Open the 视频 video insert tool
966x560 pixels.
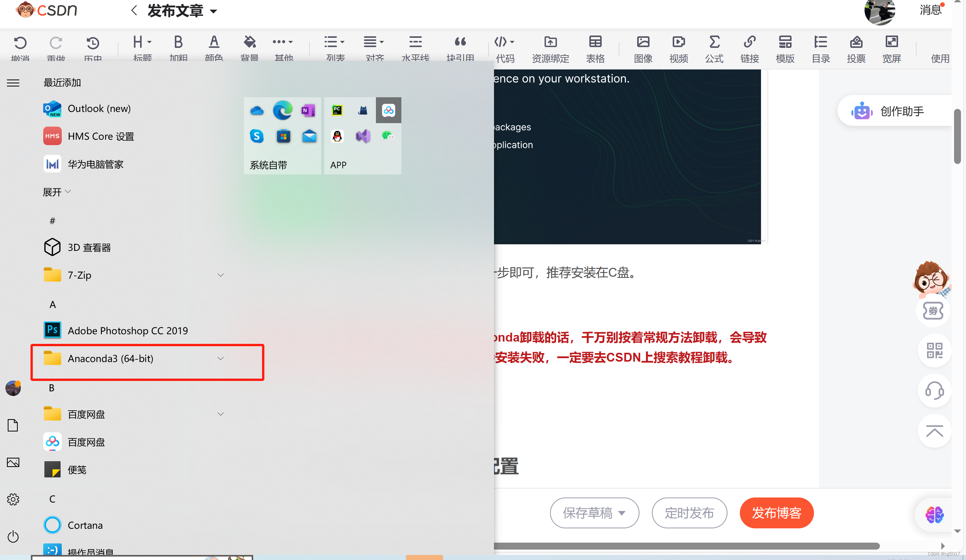click(678, 42)
